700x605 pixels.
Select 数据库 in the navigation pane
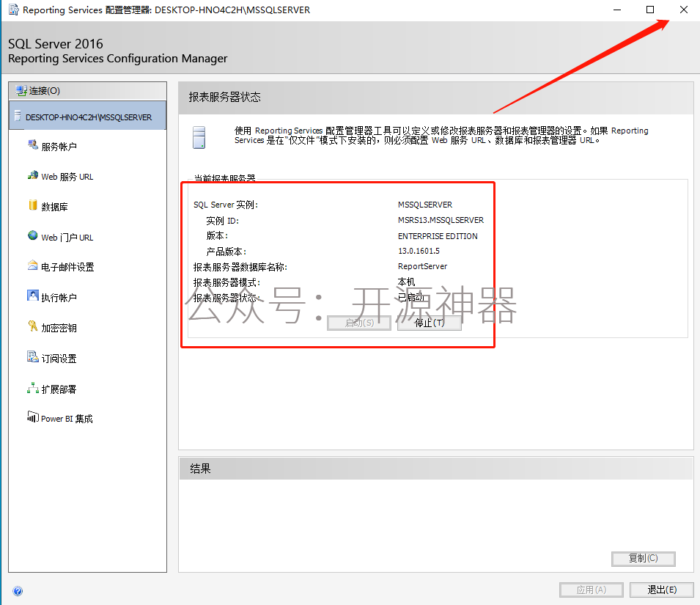click(54, 207)
